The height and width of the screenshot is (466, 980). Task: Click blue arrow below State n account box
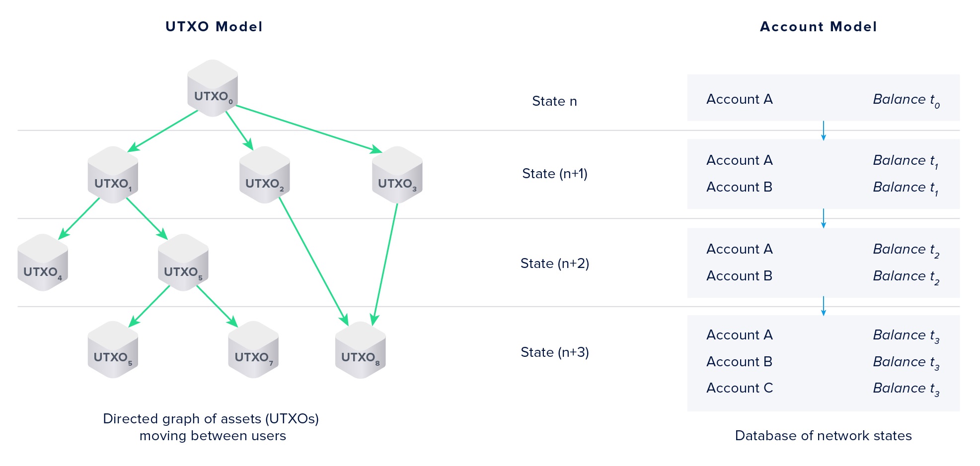(824, 131)
